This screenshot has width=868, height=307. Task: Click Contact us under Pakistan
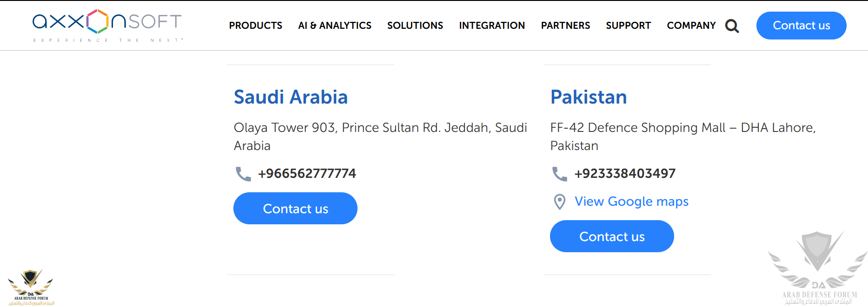pos(612,236)
